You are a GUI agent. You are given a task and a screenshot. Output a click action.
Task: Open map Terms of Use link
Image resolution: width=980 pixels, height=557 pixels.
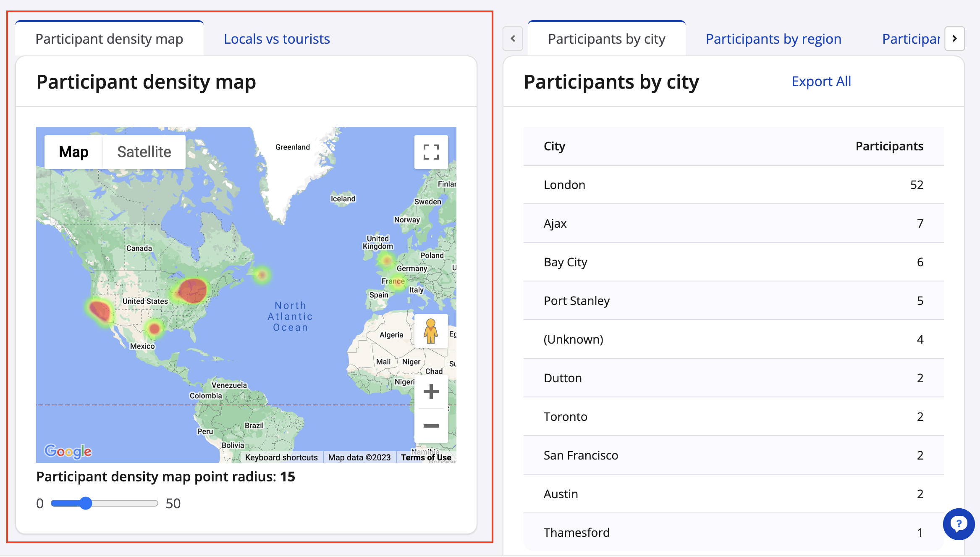tap(426, 457)
